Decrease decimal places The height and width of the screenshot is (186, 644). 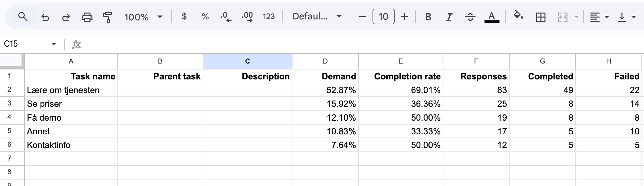click(x=226, y=17)
